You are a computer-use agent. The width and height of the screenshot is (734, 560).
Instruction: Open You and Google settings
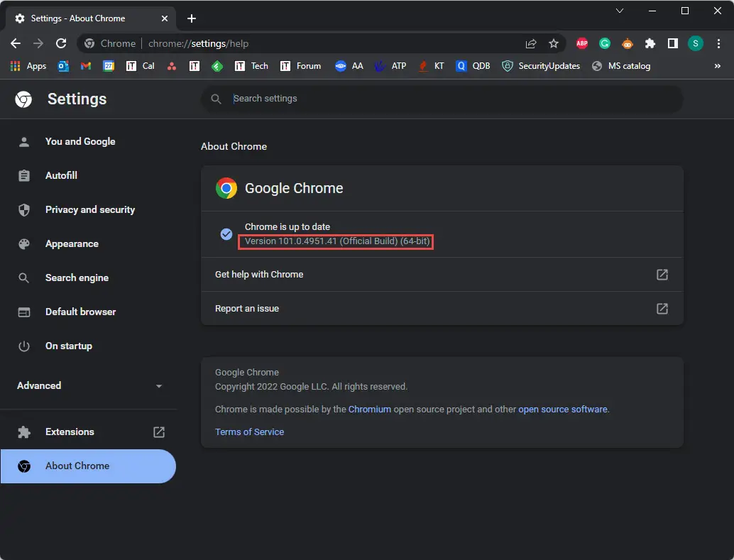80,141
